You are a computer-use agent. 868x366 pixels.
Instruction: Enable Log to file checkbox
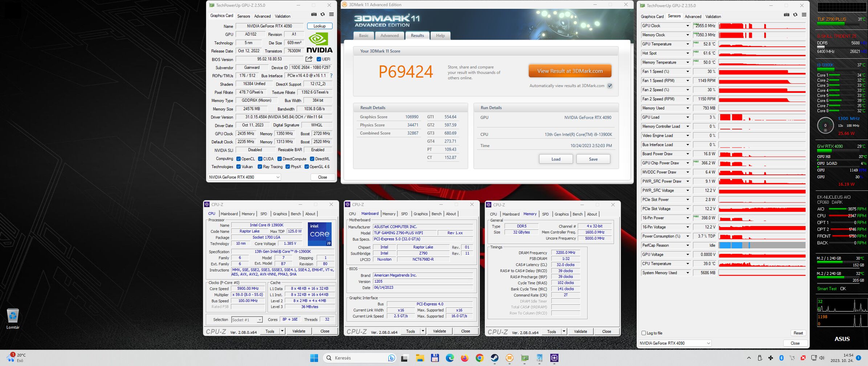click(x=644, y=333)
